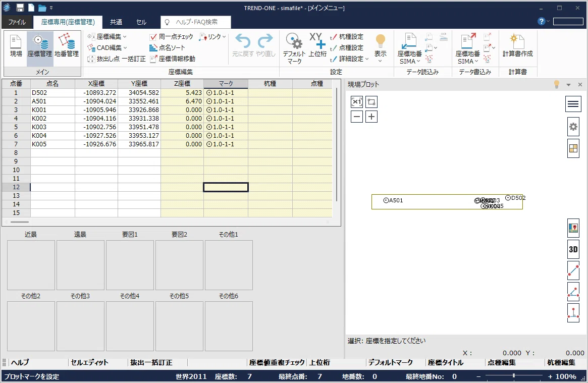Click the TXT points import icon
This screenshot has height=383, width=588.
429,59
